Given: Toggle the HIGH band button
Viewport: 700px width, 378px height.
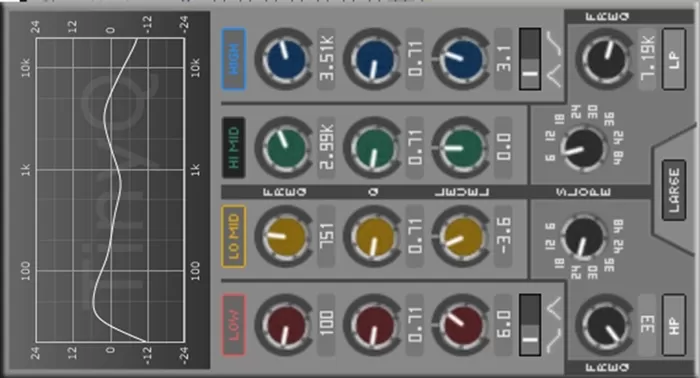Looking at the screenshot, I should point(233,59).
